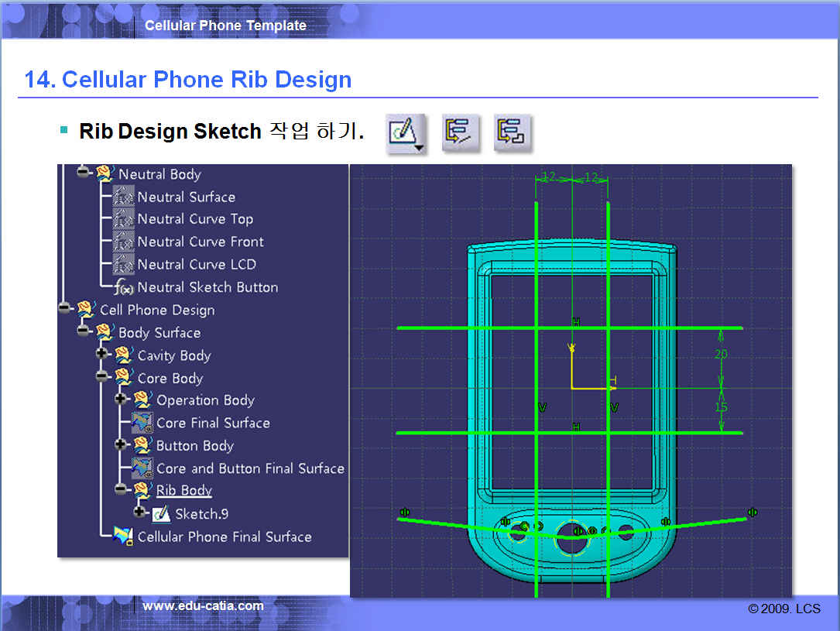Screen dimensions: 840x631
Task: Click the f(x) icon of Neutral Sketch Button
Action: (124, 288)
